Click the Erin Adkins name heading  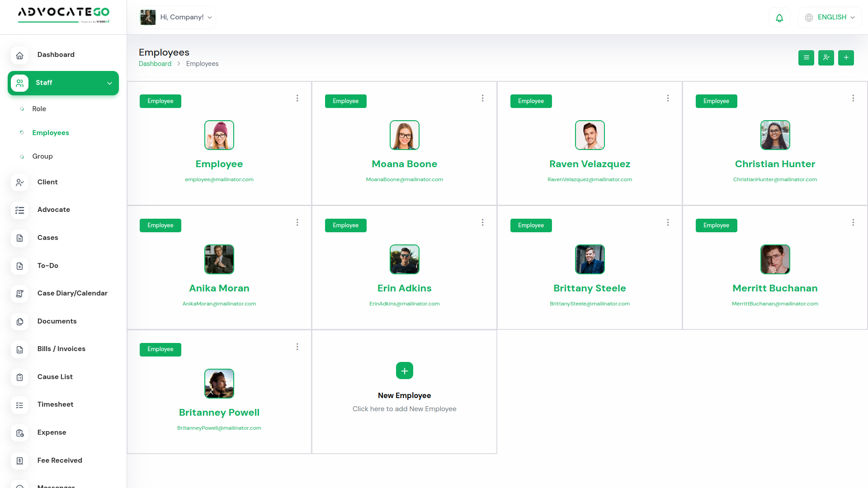[x=404, y=288]
